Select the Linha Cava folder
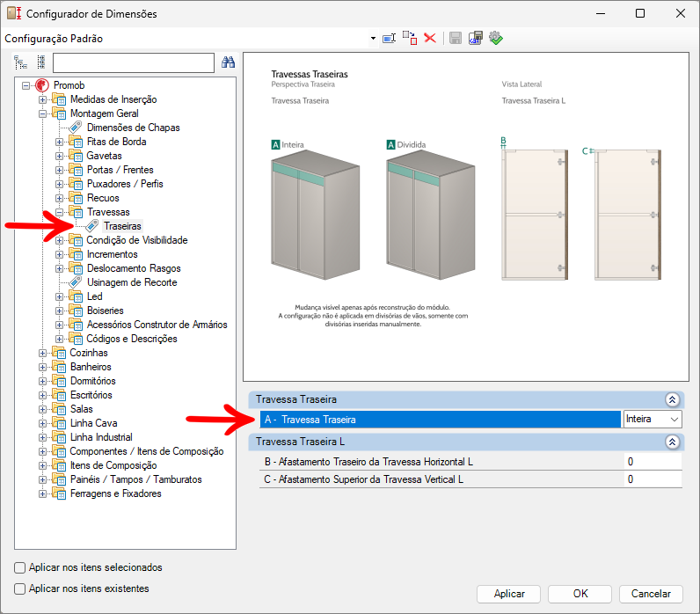 click(94, 423)
